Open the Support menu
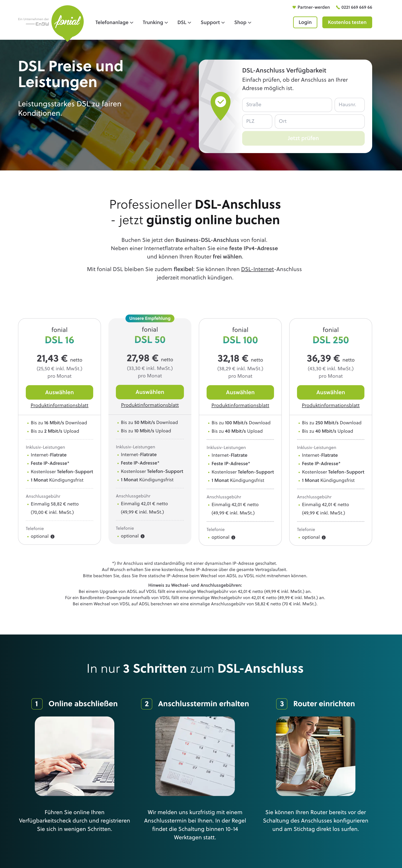 pyautogui.click(x=212, y=23)
